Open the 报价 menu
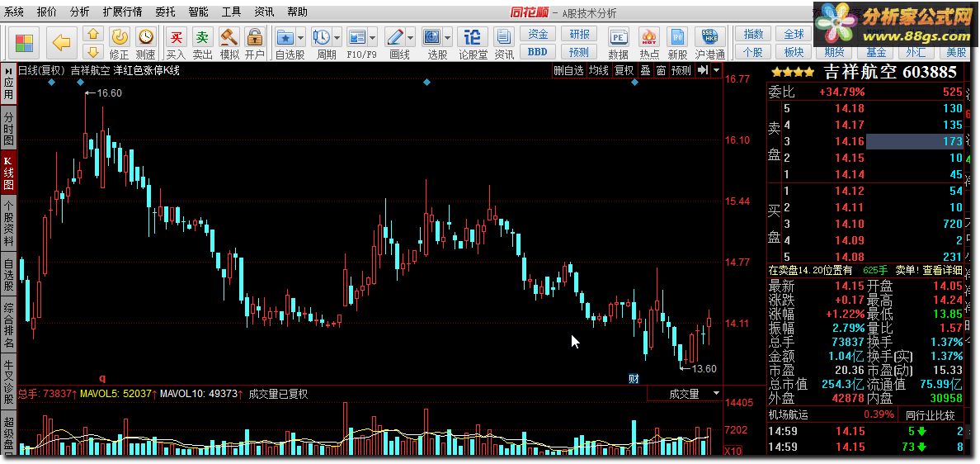980x464 pixels. point(46,12)
